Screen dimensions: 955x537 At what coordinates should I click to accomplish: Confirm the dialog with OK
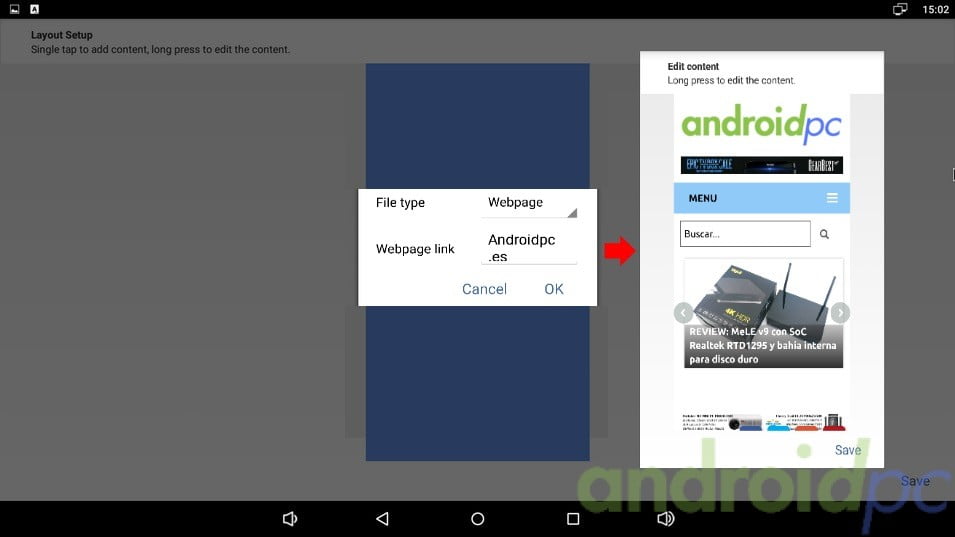[554, 289]
